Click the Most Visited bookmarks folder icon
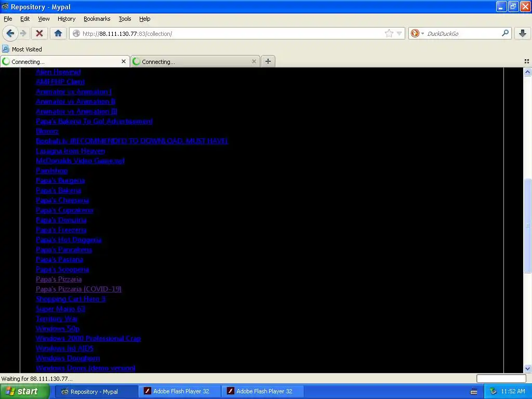The image size is (532, 399). (5, 49)
